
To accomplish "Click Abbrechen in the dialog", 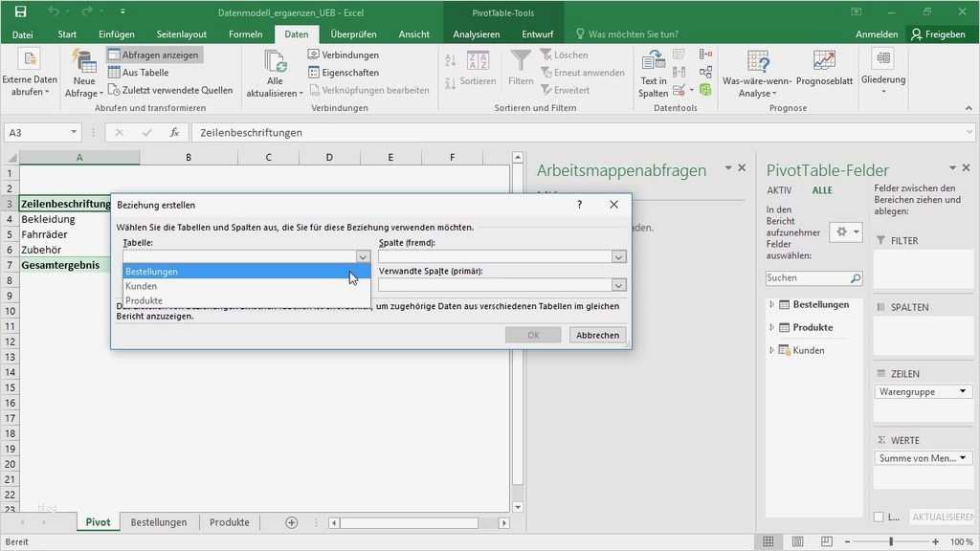I will [x=597, y=335].
